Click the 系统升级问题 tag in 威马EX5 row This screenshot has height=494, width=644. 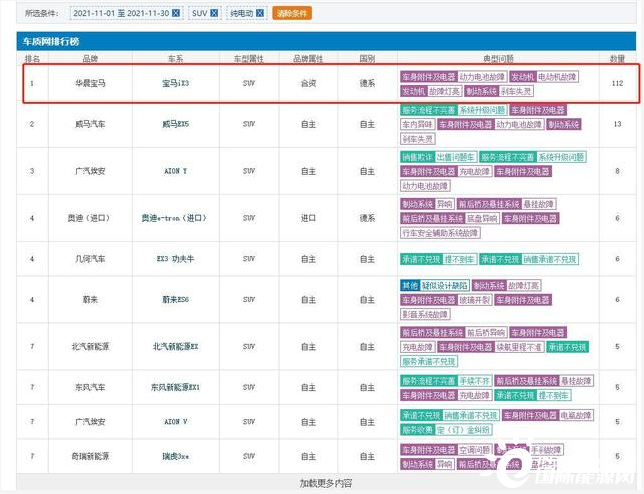[x=482, y=110]
